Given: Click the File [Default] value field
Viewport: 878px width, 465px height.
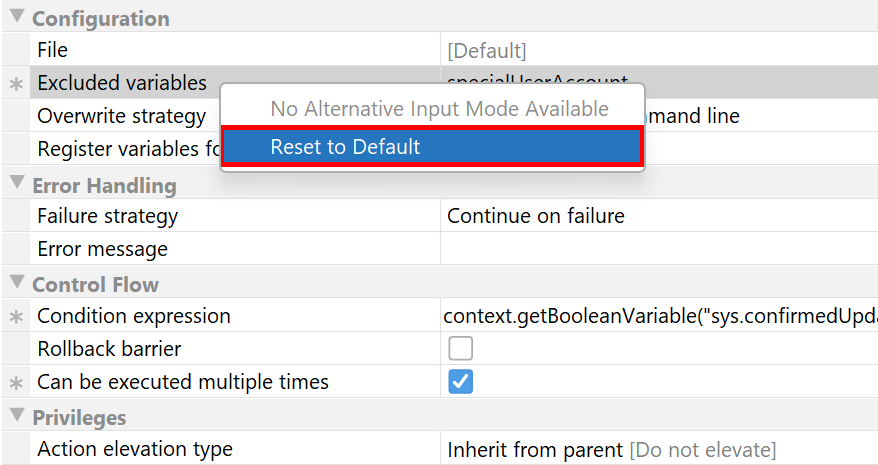Looking at the screenshot, I should 659,50.
